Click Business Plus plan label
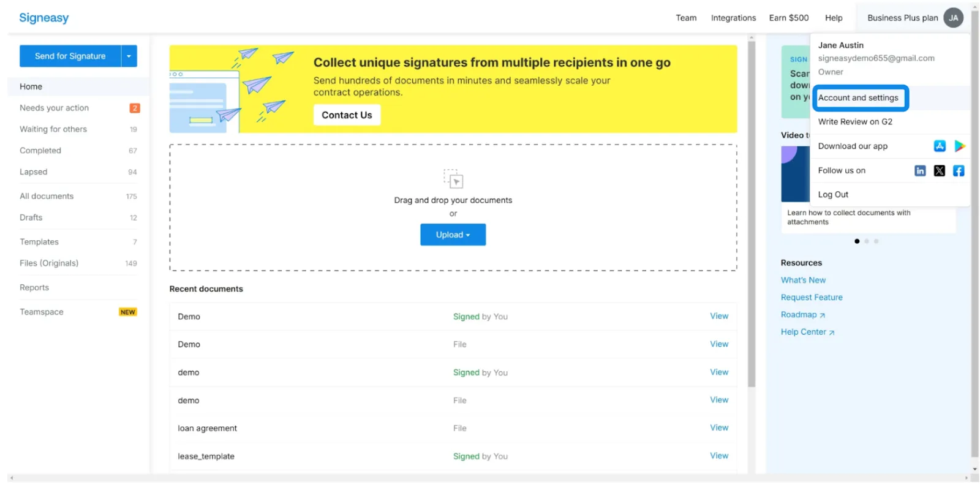The height and width of the screenshot is (484, 980). coord(902,18)
